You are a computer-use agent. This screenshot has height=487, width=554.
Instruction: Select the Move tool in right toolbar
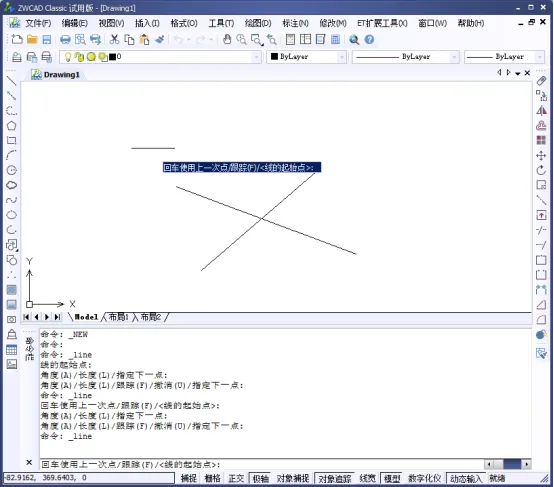pos(541,156)
